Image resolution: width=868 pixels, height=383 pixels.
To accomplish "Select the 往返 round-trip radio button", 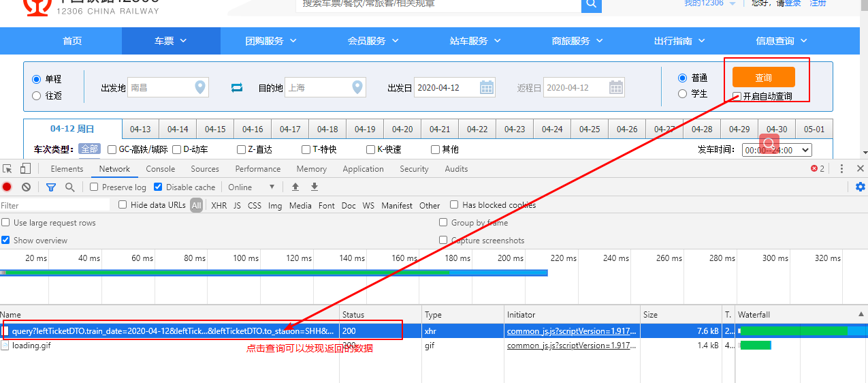I will point(37,96).
